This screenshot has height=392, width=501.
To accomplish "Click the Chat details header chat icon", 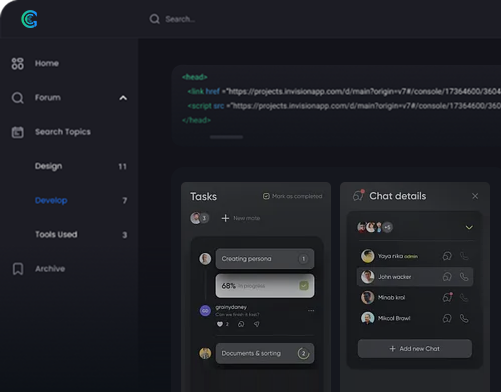I will pyautogui.click(x=358, y=195).
